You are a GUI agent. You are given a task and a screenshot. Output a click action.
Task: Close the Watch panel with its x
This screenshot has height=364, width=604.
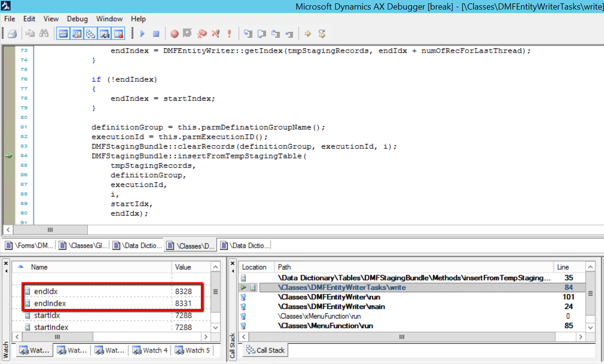pos(6,264)
